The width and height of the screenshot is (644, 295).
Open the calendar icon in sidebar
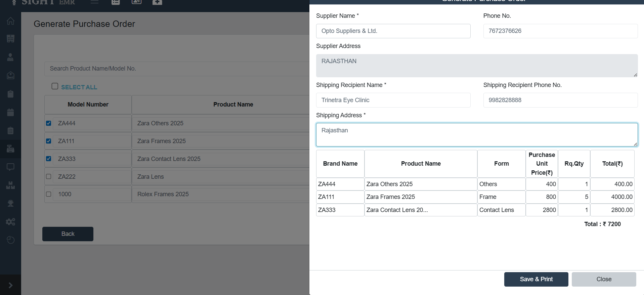[10, 112]
